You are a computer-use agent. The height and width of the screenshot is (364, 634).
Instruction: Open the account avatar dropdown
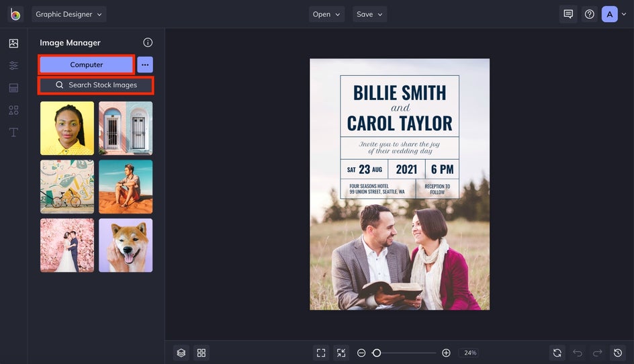click(614, 14)
